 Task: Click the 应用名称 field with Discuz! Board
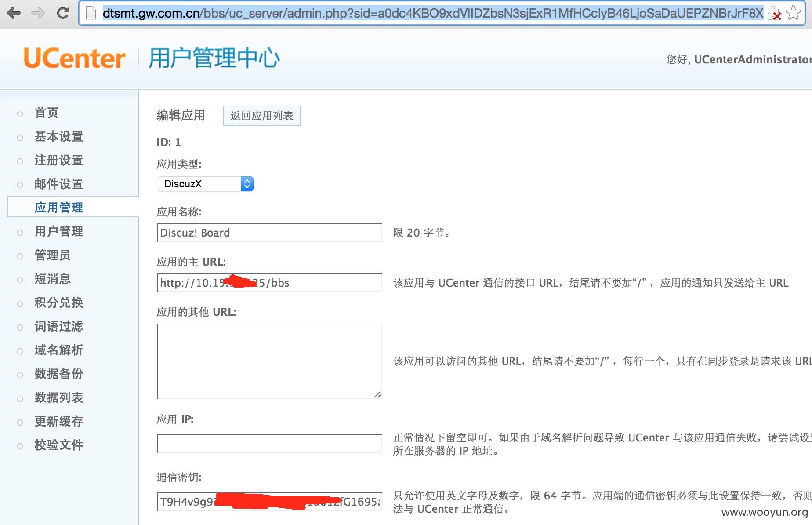(x=270, y=233)
